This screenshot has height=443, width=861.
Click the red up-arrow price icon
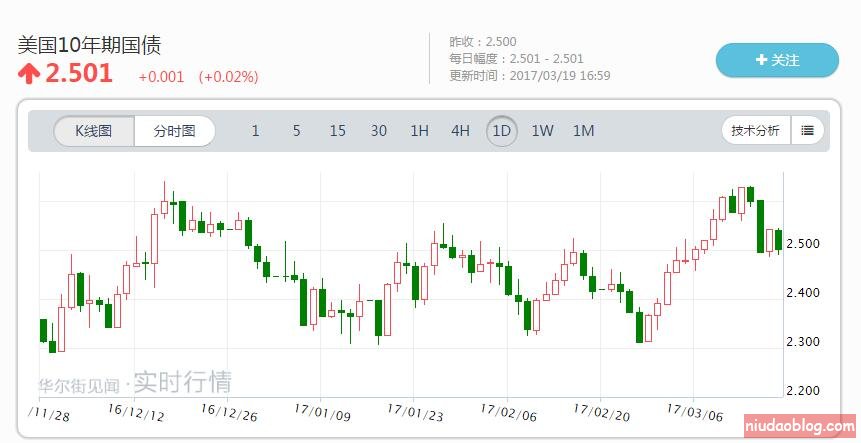coord(29,74)
